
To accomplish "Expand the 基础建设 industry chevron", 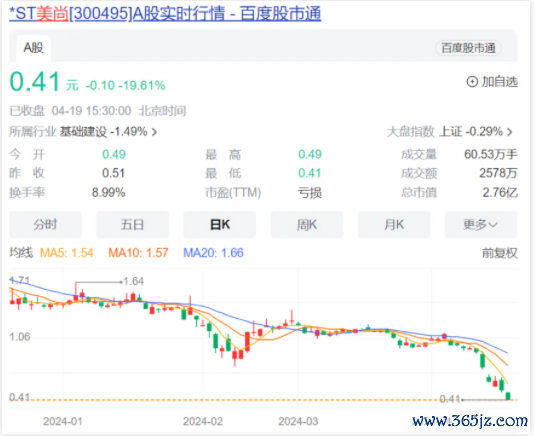I will coord(155,132).
